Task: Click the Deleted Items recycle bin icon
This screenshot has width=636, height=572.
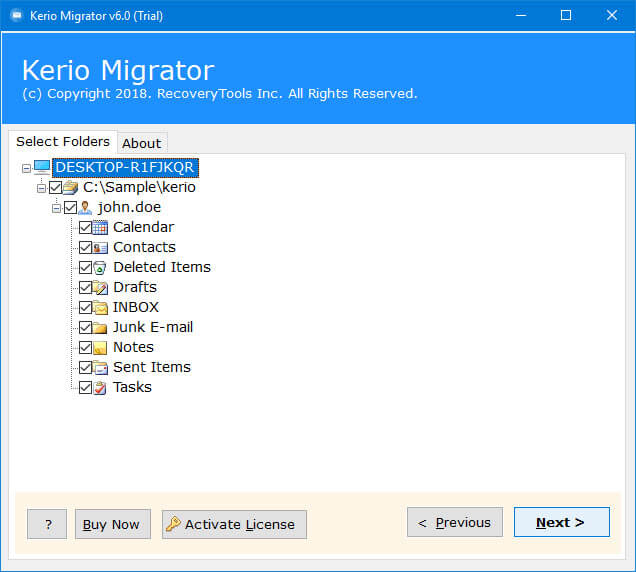Action: (100, 267)
